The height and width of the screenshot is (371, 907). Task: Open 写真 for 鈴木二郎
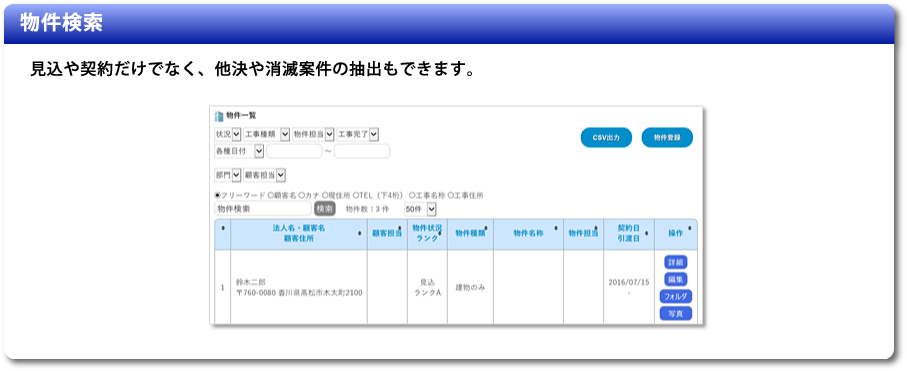tap(676, 314)
